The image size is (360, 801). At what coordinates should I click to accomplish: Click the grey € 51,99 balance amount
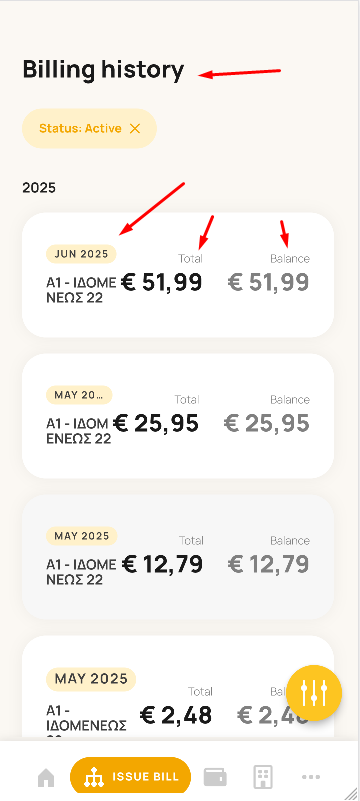pos(268,282)
